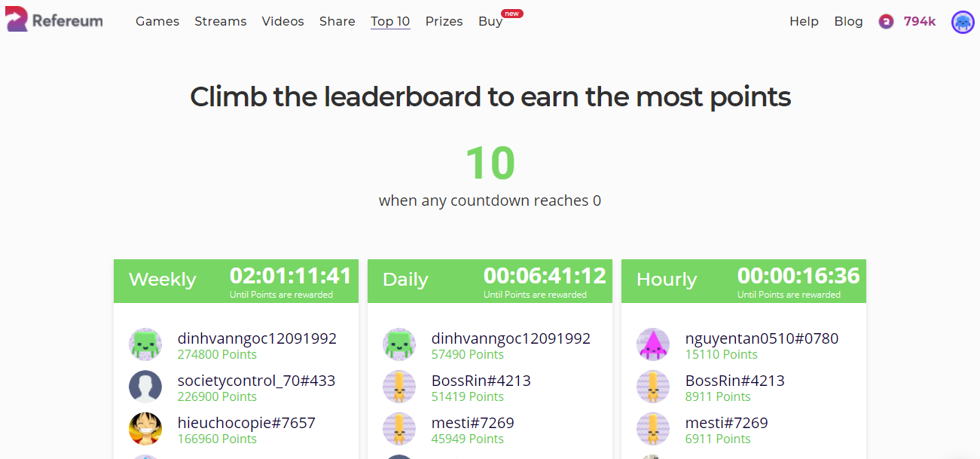
Task: Click hieuchocopie#7657 avatar
Action: (145, 429)
